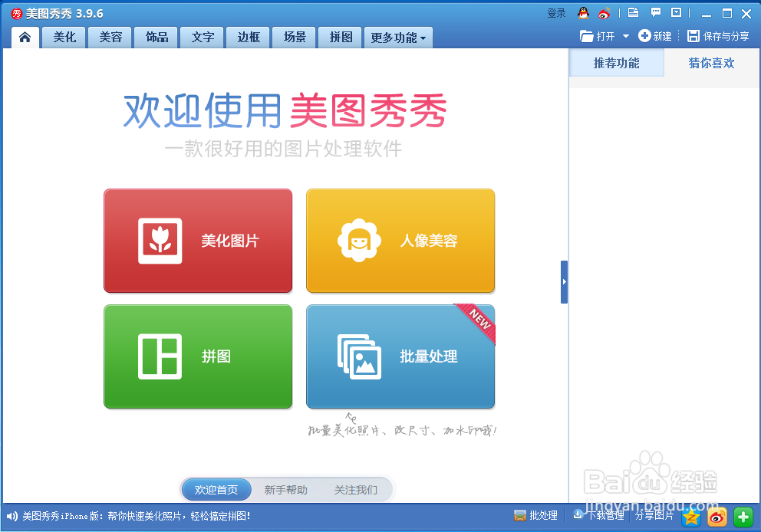Select the 关注我们 pill tab

(356, 490)
